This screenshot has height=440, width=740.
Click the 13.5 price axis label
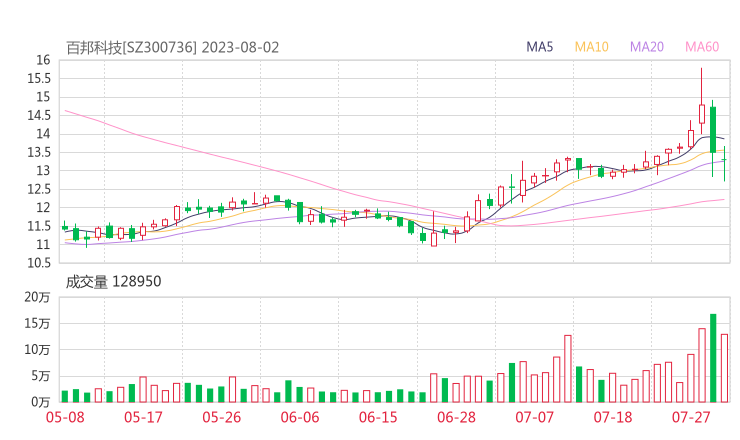[39, 152]
